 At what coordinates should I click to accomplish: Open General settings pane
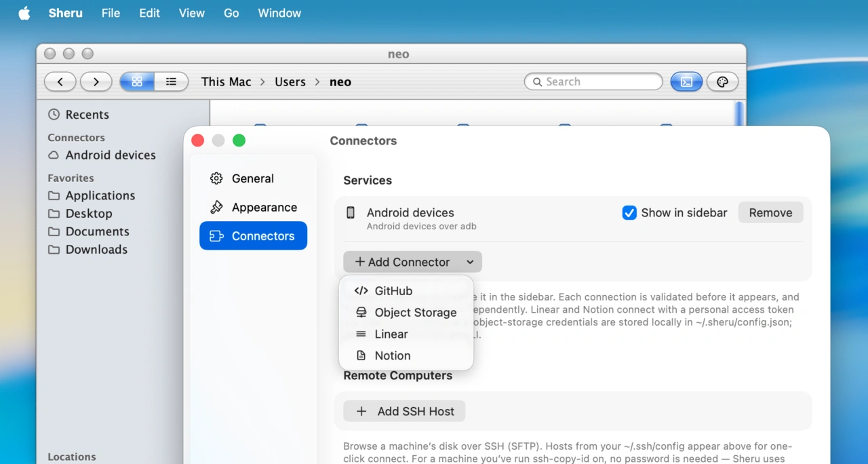point(253,178)
